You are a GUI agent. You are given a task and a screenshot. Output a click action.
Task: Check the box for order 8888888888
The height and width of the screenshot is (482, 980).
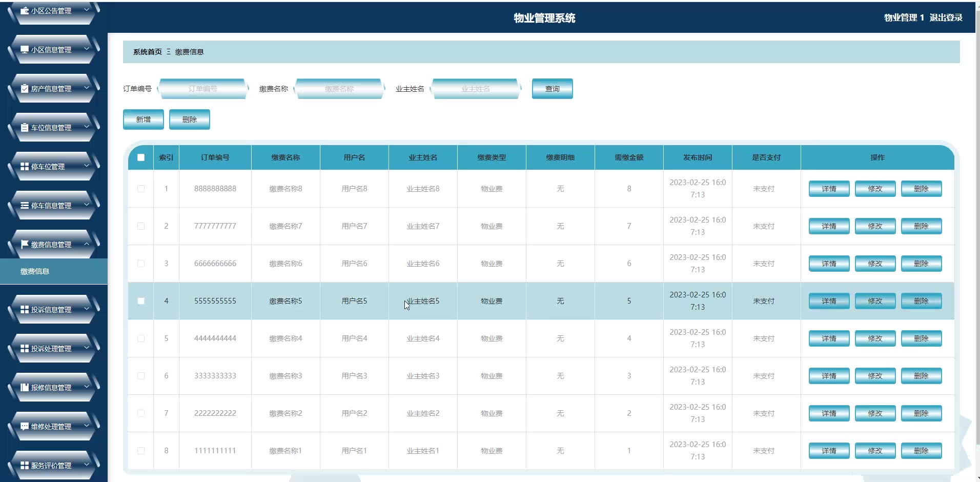point(141,189)
